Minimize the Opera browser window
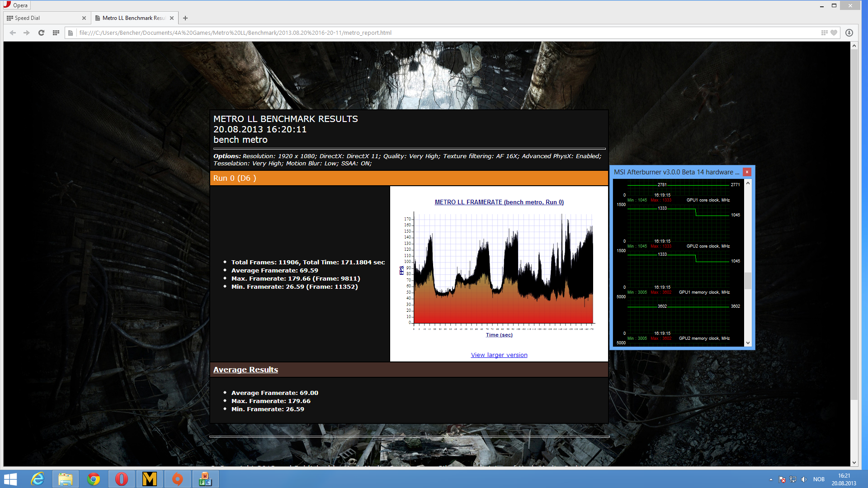This screenshot has width=868, height=488. pos(821,5)
